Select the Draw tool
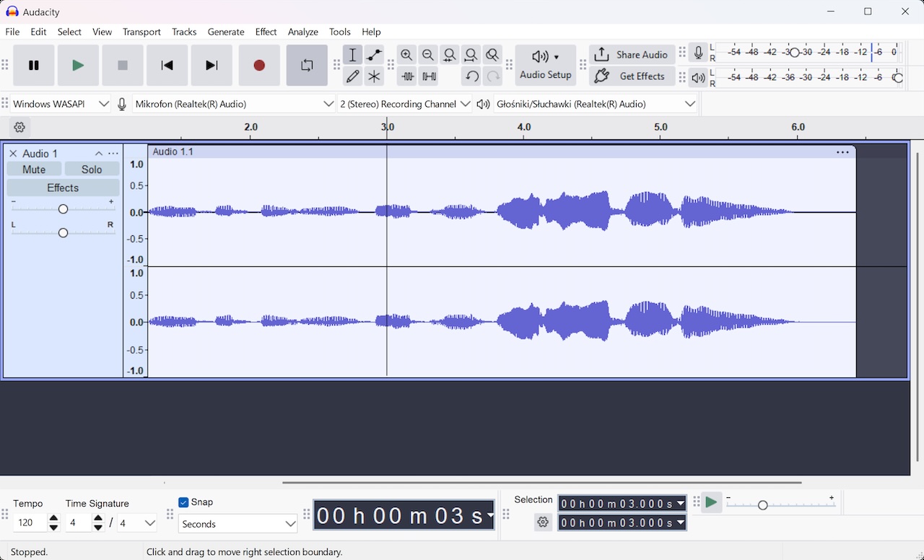 353,76
